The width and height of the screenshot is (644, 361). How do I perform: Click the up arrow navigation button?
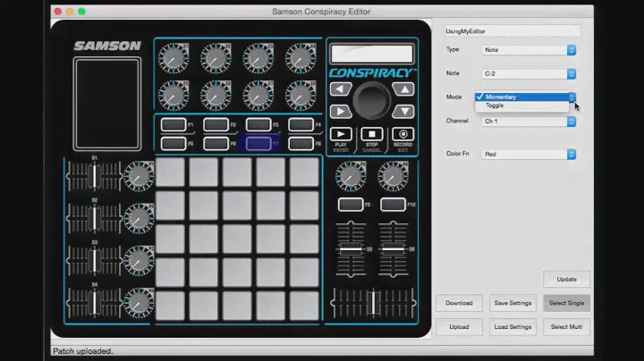tap(403, 89)
